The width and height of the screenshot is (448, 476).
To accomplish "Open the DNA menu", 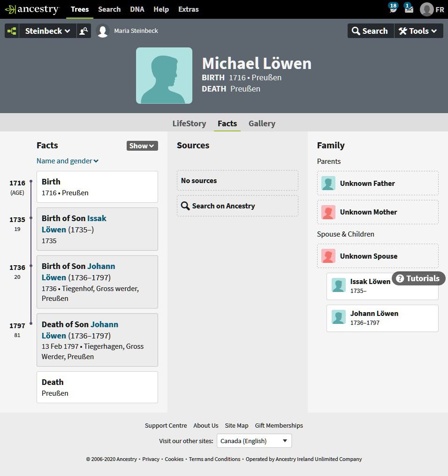I will (137, 9).
